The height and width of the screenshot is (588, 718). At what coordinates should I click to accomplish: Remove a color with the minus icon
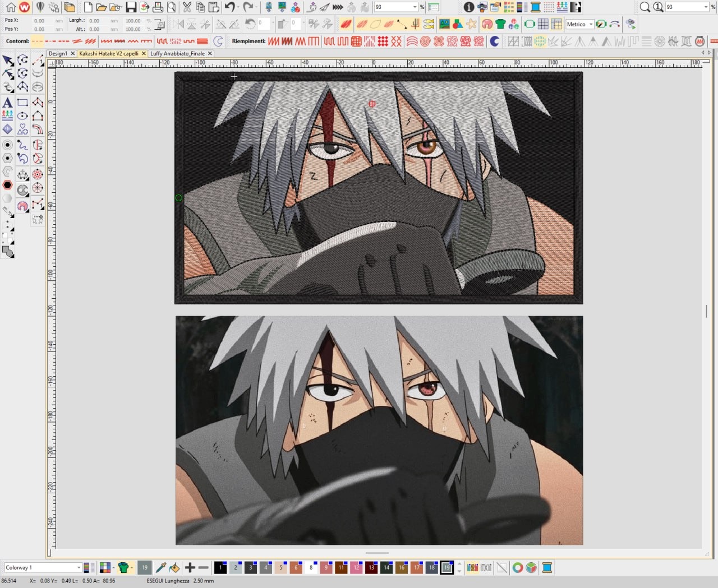(x=203, y=568)
